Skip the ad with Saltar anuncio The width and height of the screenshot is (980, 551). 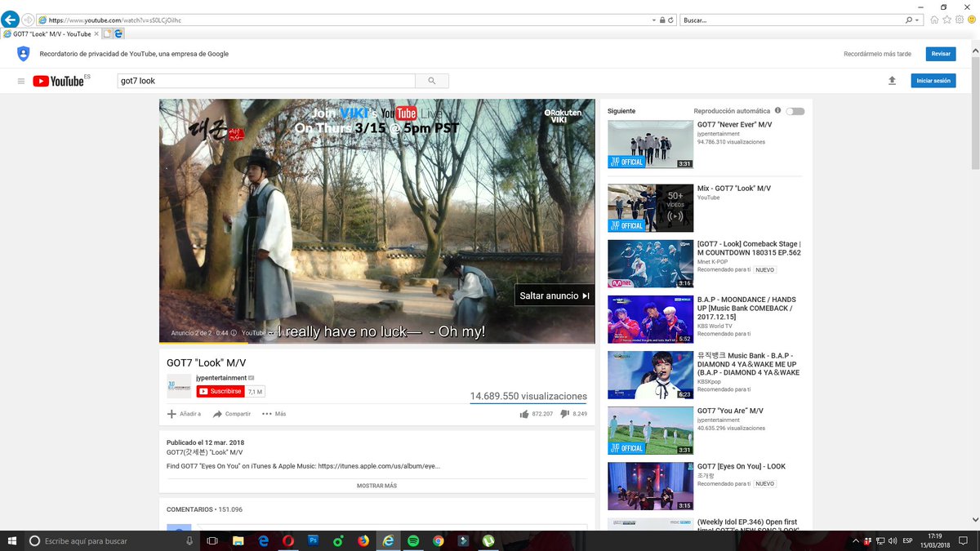pyautogui.click(x=555, y=295)
